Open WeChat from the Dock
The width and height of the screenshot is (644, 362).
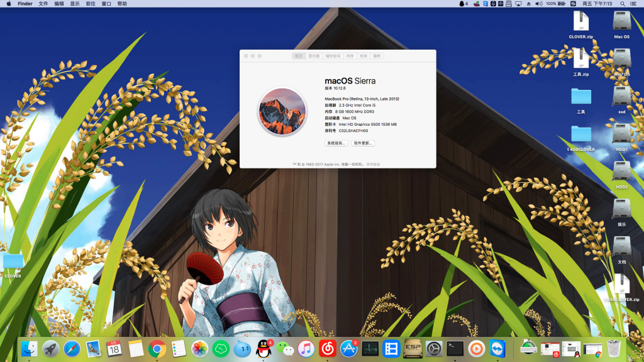[x=285, y=349]
